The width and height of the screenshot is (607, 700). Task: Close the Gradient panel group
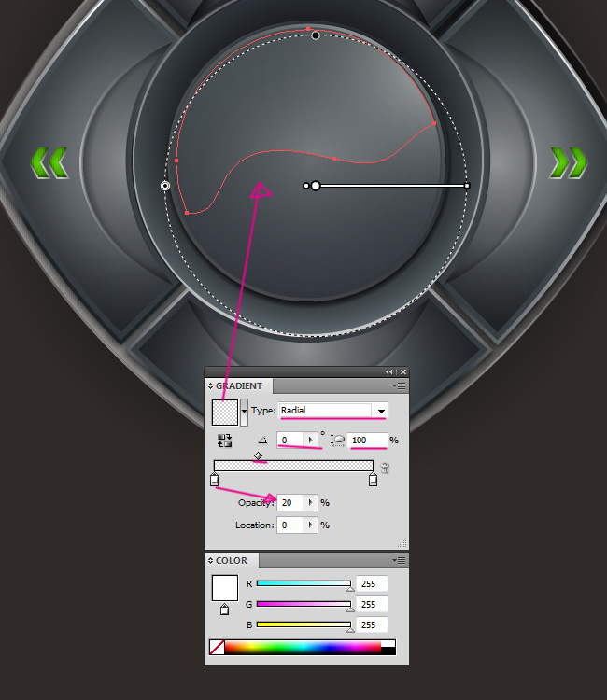403,371
